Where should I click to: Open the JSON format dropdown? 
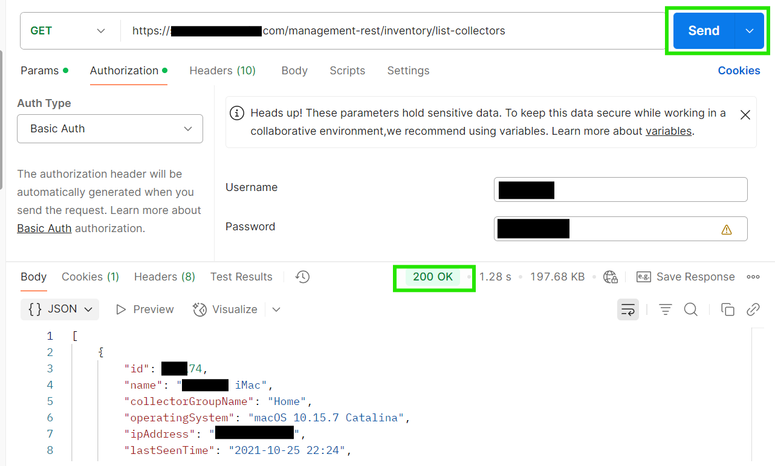tap(62, 310)
